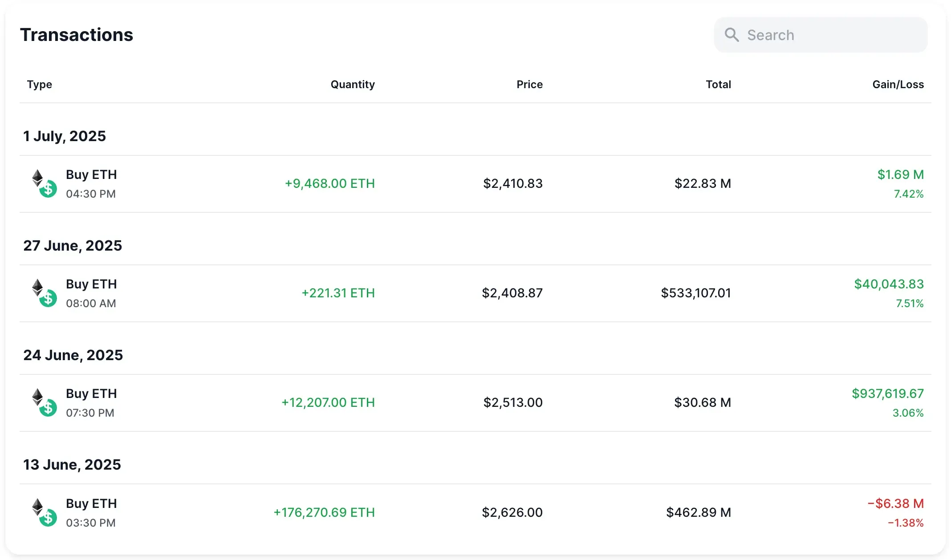This screenshot has height=560, width=951.
Task: Collapse the 27 June, 2025 date section
Action: tap(73, 245)
